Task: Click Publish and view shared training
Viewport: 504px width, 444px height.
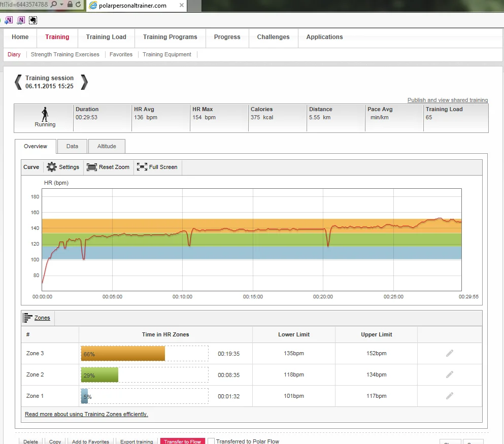Action: (447, 100)
